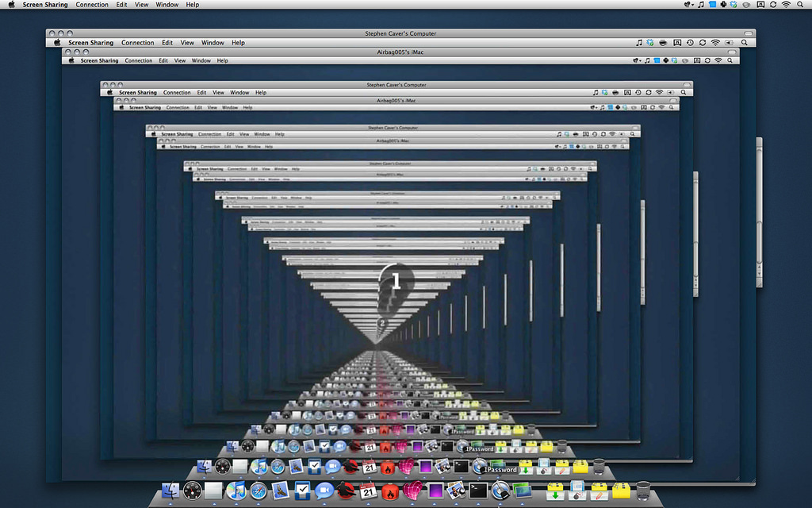Viewport: 812px width, 508px height.
Task: Click battery icon in outermost Stephen Caver's window
Action: (729, 43)
